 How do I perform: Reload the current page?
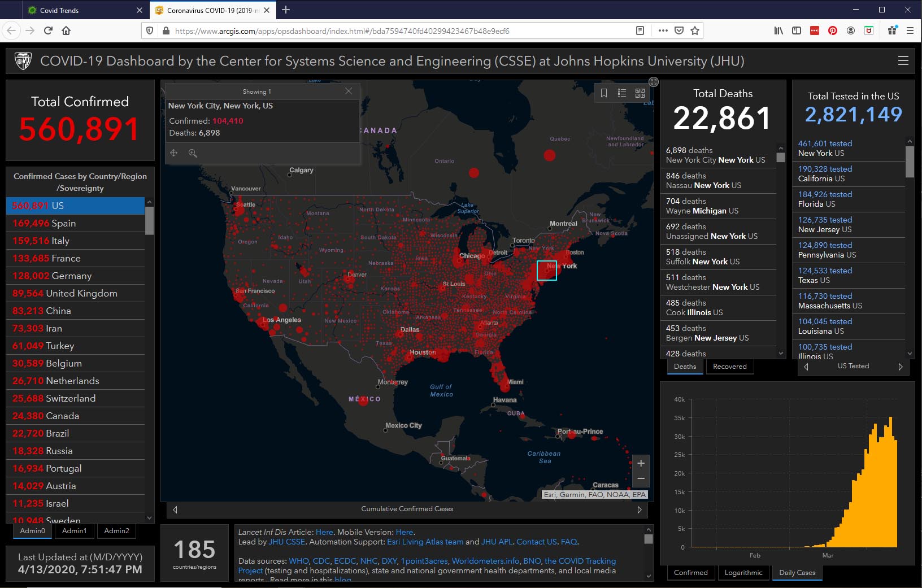[x=48, y=31]
